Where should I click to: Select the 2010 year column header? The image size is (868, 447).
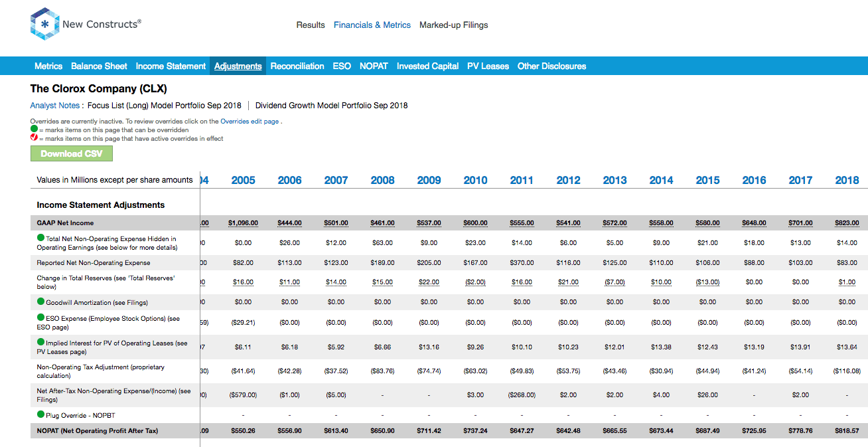tap(475, 180)
